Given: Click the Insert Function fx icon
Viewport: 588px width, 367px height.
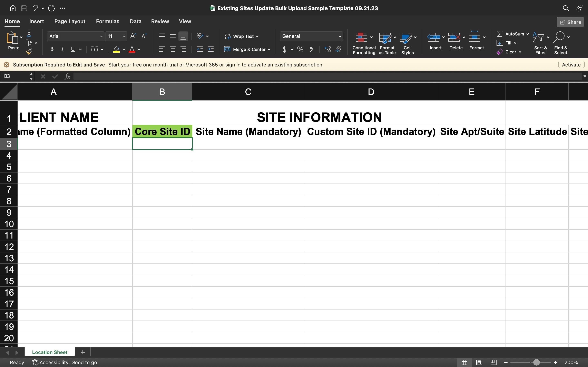Looking at the screenshot, I should [67, 76].
